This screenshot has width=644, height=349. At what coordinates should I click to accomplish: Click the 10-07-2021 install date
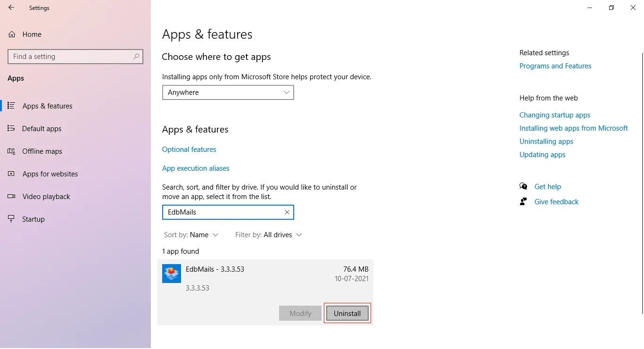(x=351, y=279)
